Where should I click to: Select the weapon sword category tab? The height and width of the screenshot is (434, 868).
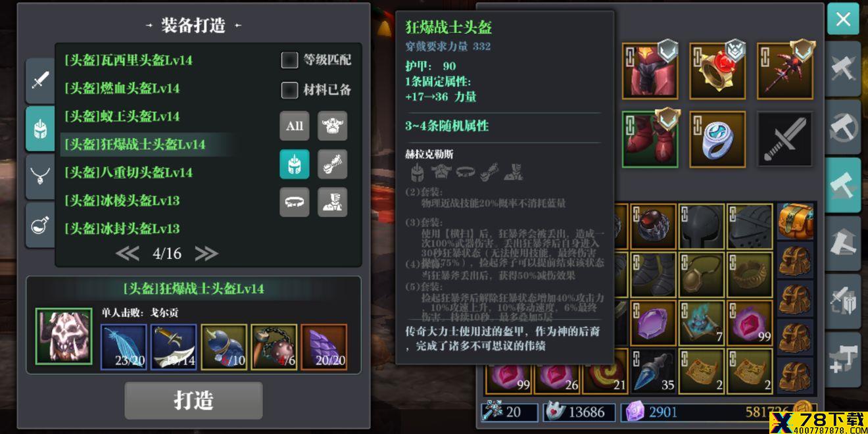(x=40, y=80)
